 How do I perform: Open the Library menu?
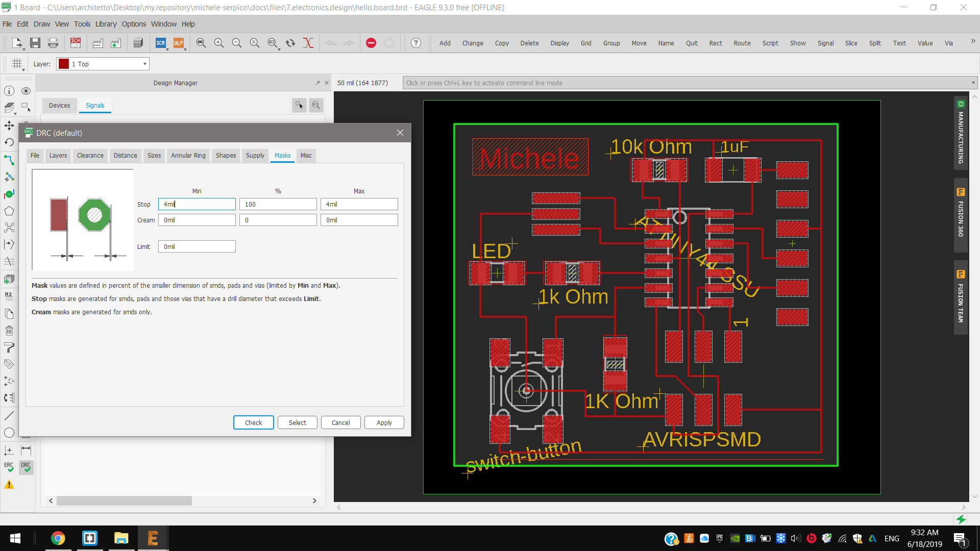tap(106, 24)
